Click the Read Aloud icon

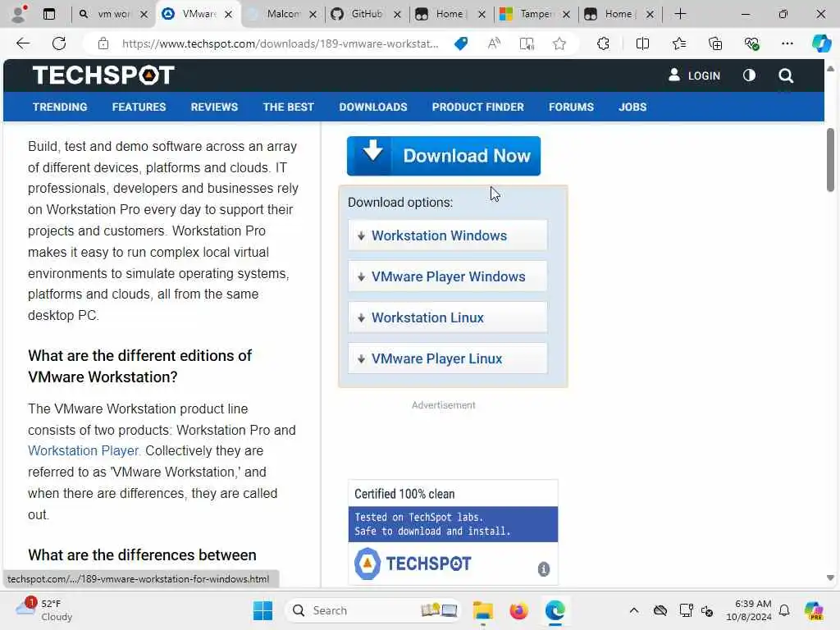point(494,43)
